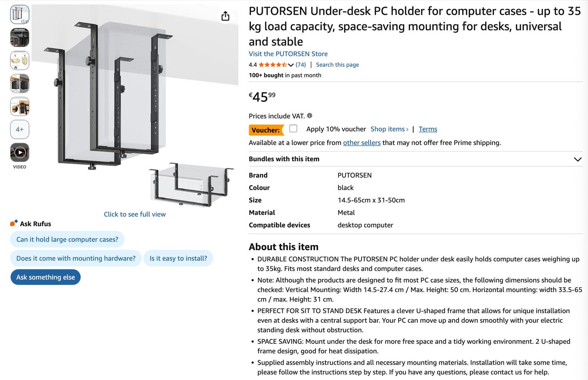This screenshot has height=380, width=588.
Task: Click Ask something else button
Action: point(46,277)
